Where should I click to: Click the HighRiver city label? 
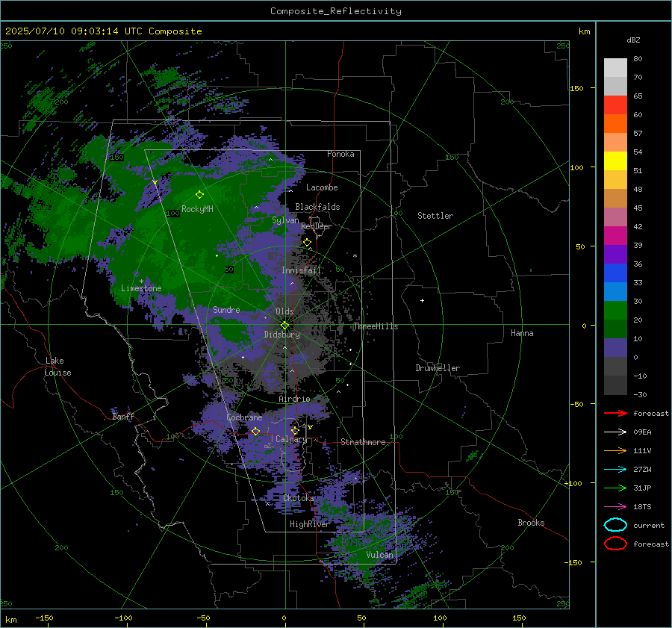point(309,524)
